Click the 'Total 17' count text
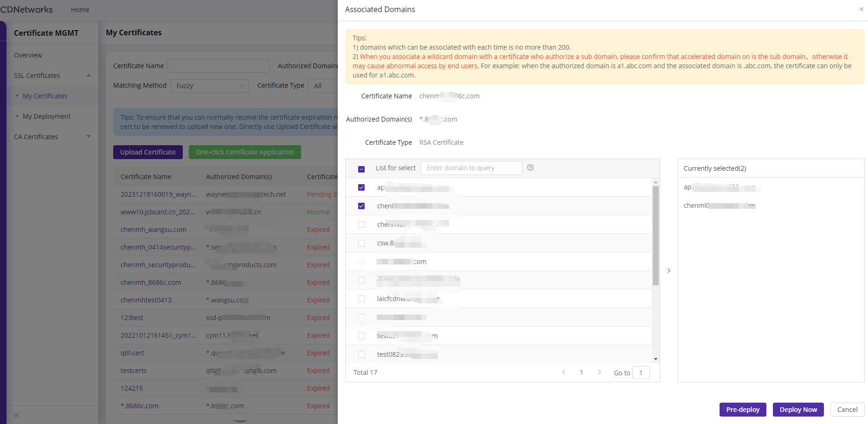This screenshot has height=424, width=868. (x=365, y=373)
